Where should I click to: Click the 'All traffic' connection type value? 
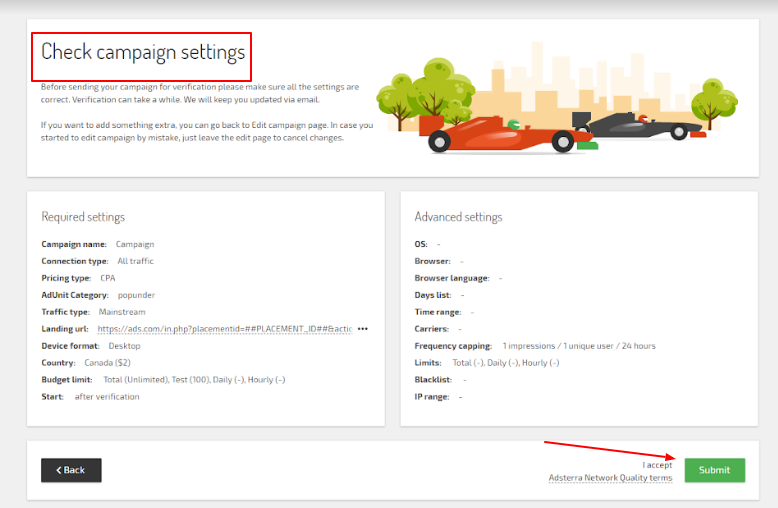click(x=135, y=261)
